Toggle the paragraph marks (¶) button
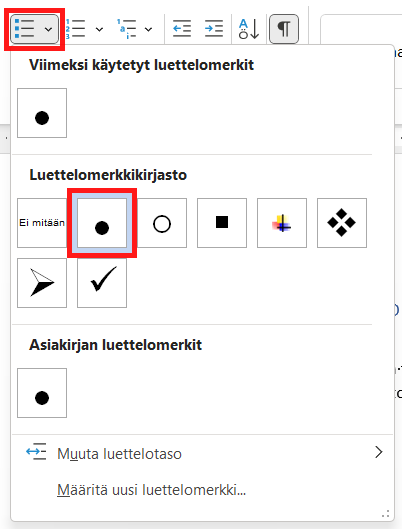The width and height of the screenshot is (402, 529). pyautogui.click(x=284, y=29)
